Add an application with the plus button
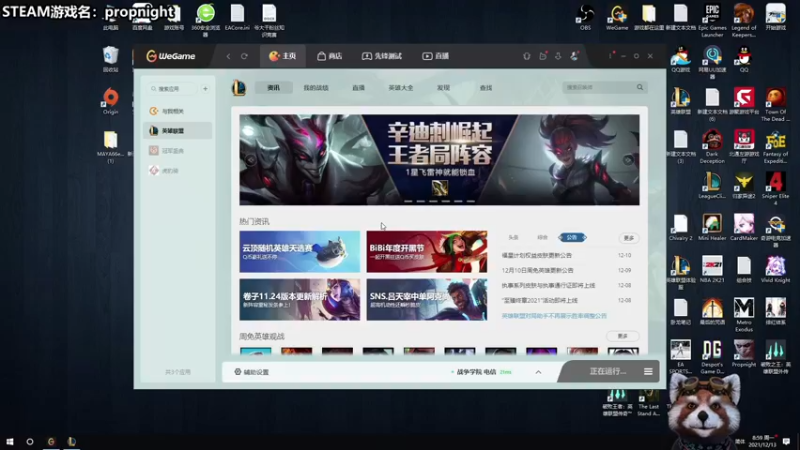800x450 pixels. (205, 89)
